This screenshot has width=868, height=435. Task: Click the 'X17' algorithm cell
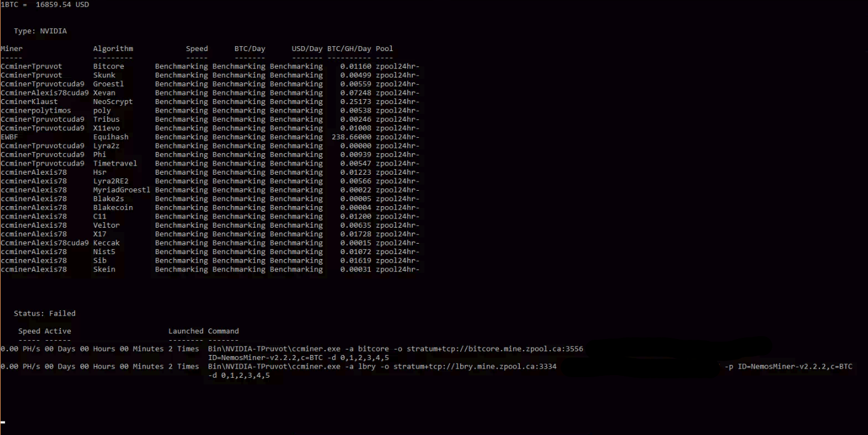[x=100, y=234]
